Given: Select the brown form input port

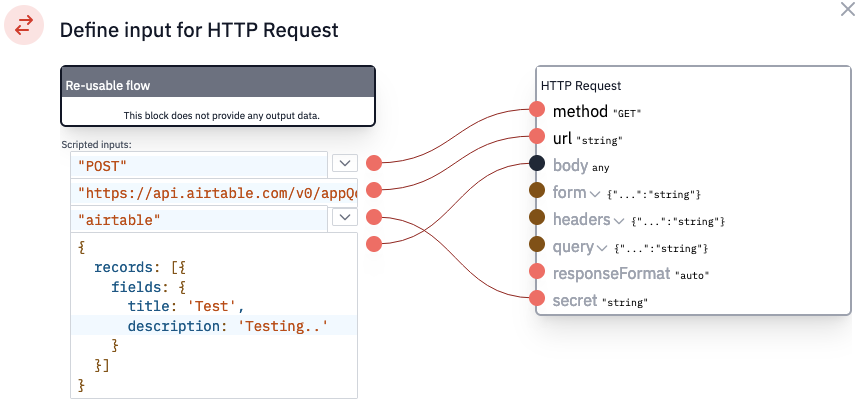Looking at the screenshot, I should (x=537, y=190).
